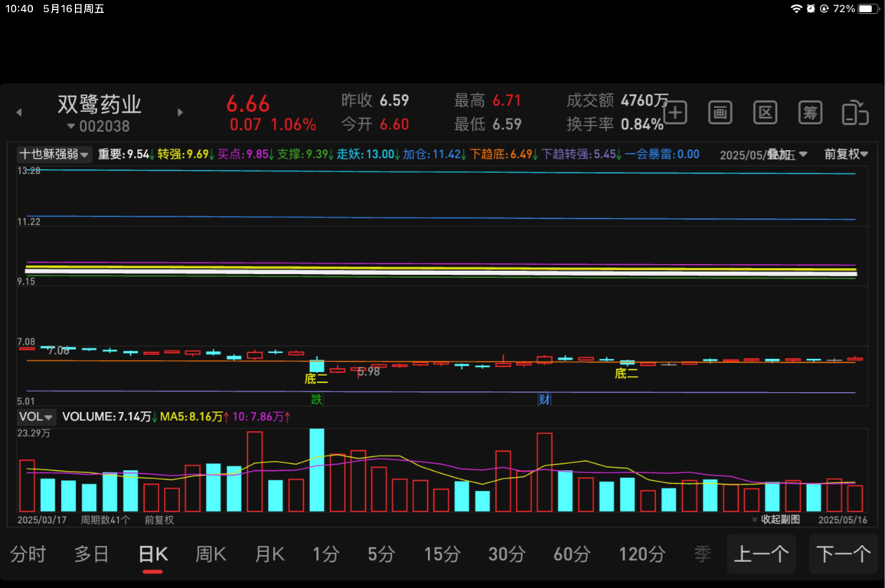Tap the 2025/05/16 end date label

coord(843,520)
